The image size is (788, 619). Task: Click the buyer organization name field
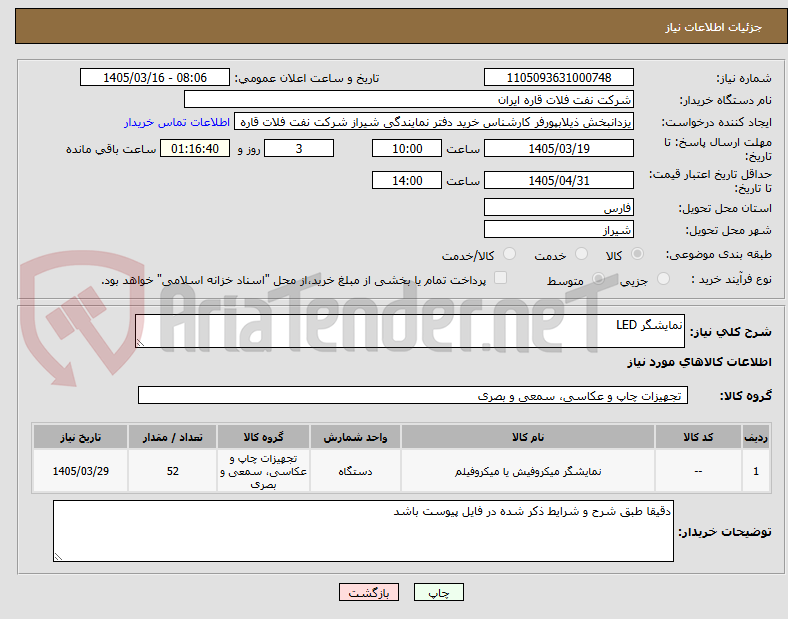click(x=409, y=99)
